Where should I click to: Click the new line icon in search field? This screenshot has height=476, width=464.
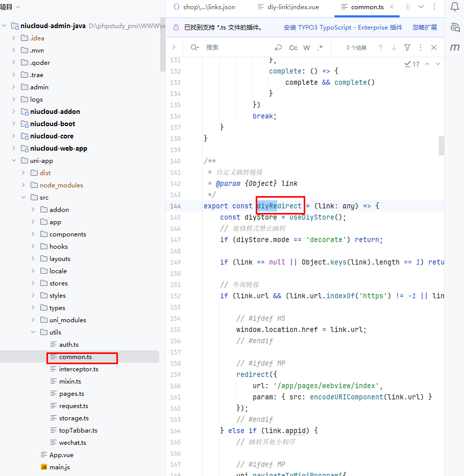[278, 47]
